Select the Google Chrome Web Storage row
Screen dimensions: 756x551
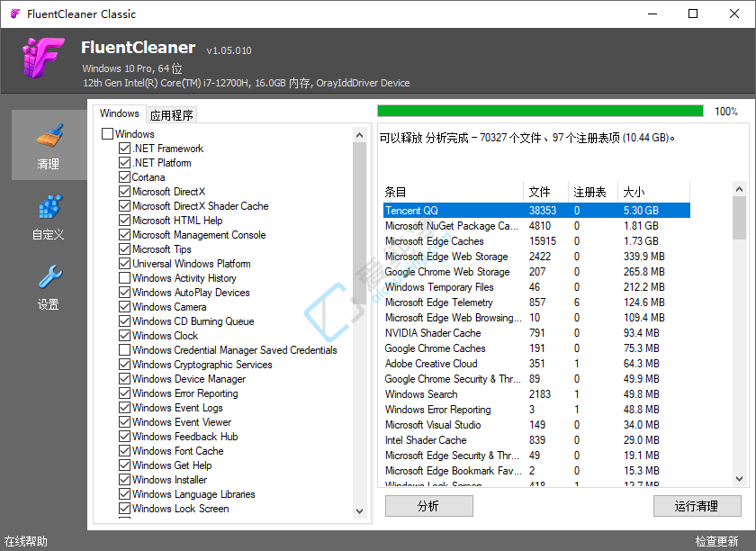pos(536,272)
